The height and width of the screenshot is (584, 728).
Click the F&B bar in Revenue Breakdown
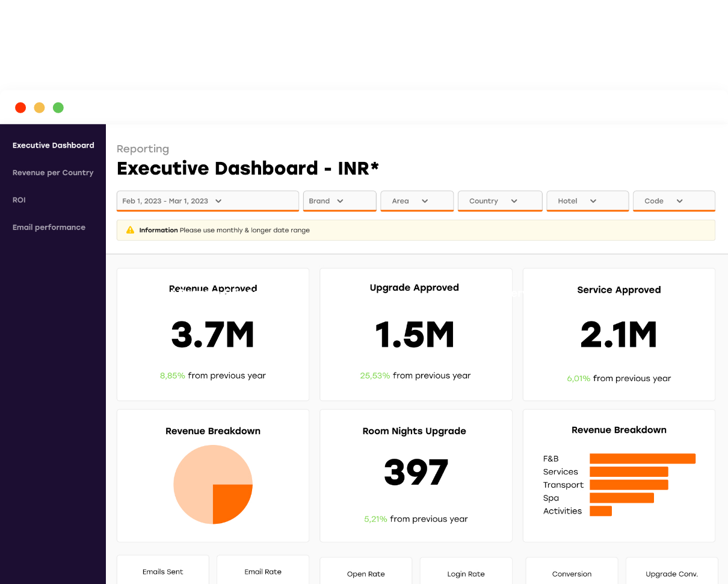[x=642, y=459]
